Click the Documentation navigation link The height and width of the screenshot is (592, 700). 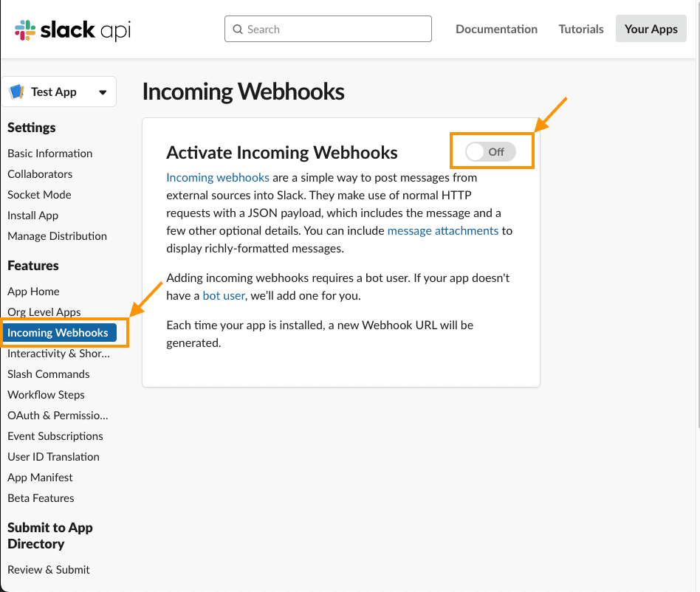pos(496,29)
